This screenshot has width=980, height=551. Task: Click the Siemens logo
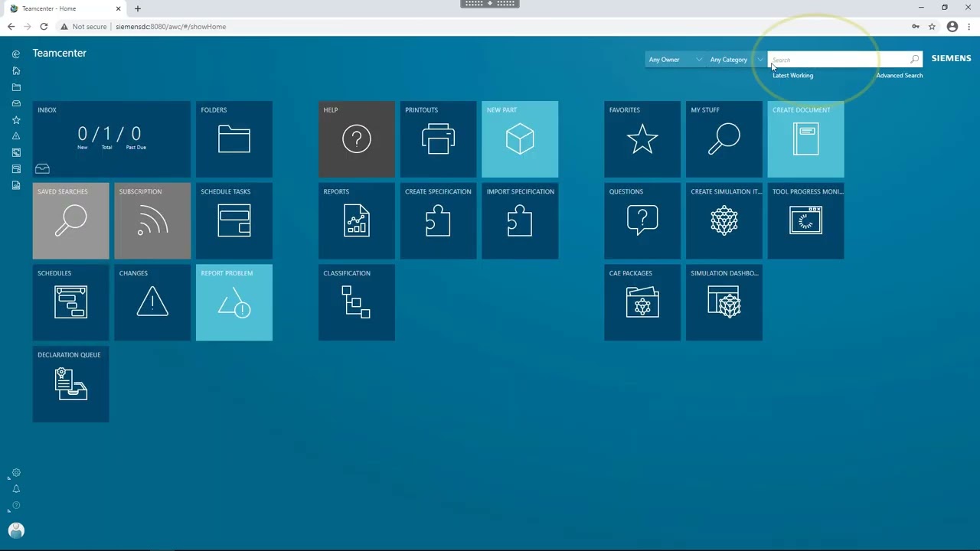click(951, 58)
